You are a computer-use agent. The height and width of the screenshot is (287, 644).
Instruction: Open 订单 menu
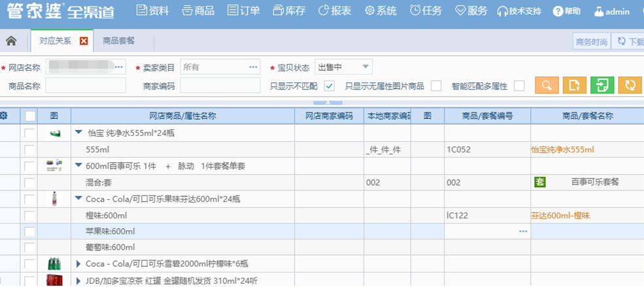(x=243, y=10)
